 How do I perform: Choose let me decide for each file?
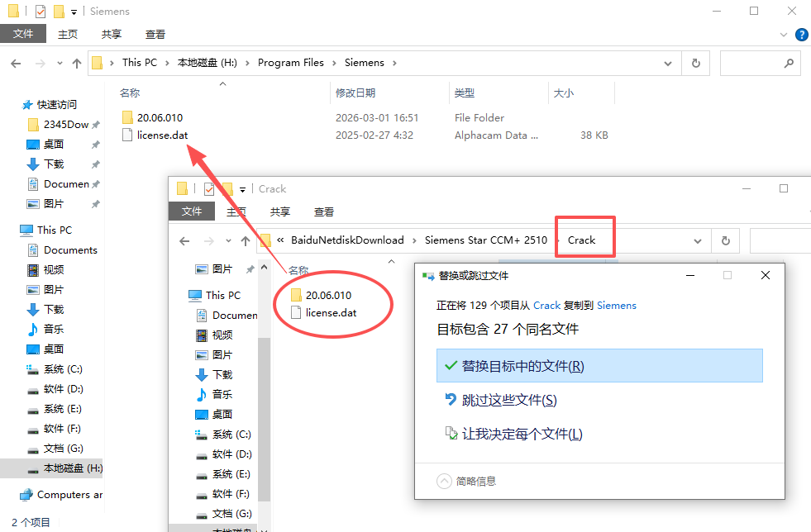pos(521,435)
